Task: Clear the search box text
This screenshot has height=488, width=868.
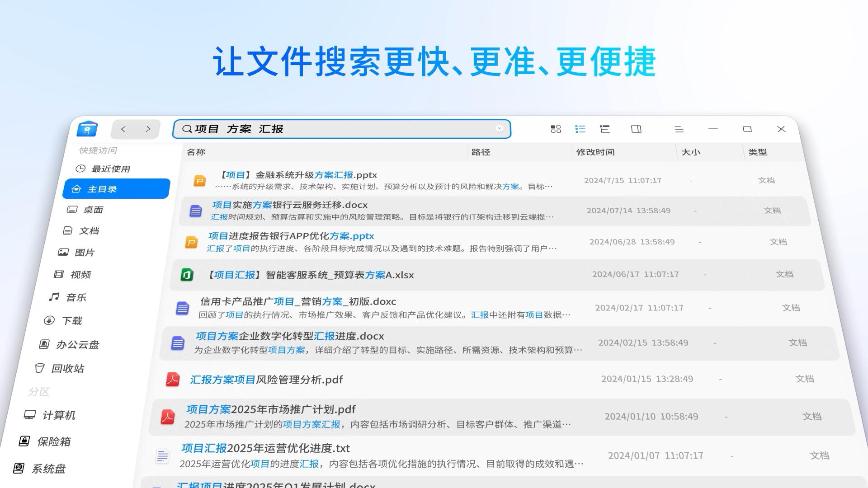Action: click(x=499, y=128)
